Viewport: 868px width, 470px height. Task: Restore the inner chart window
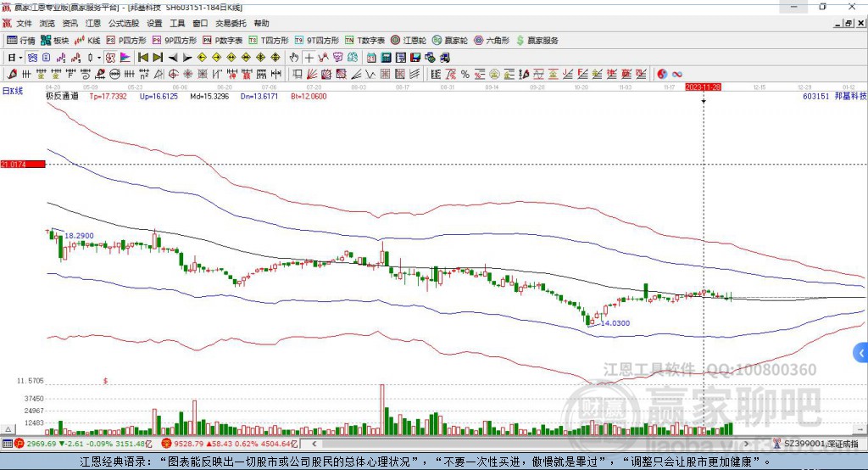(x=849, y=23)
